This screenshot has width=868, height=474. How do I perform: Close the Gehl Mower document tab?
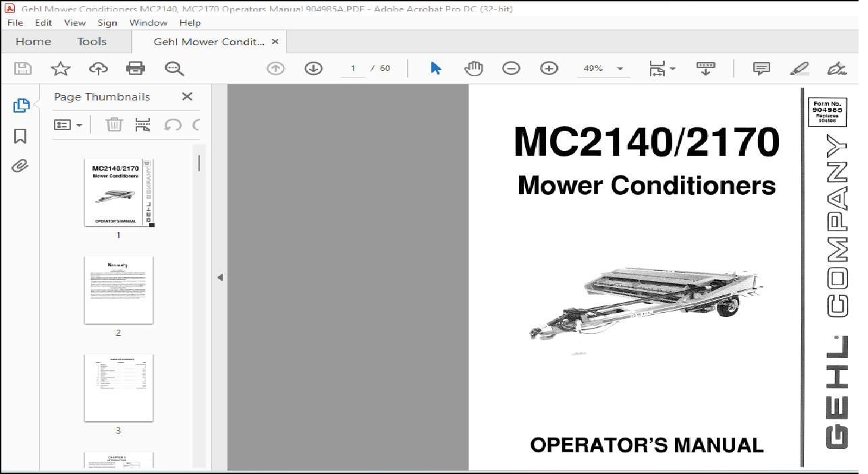click(275, 42)
